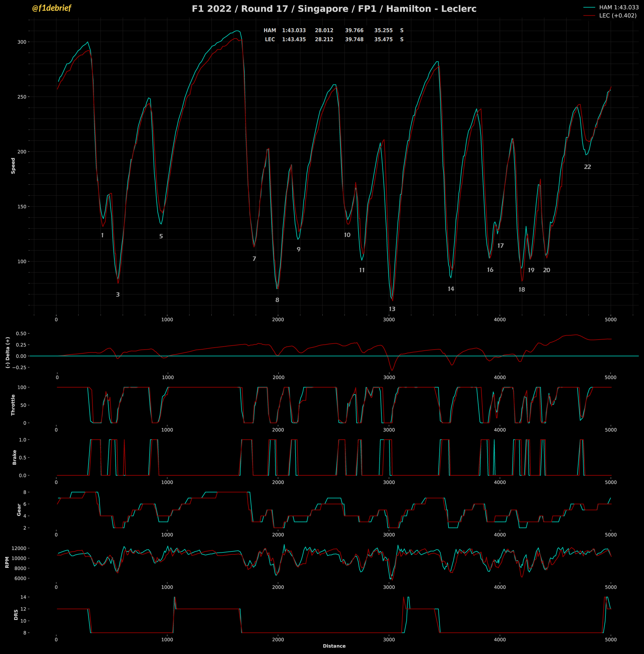Select the corner 14 marker

pos(450,289)
